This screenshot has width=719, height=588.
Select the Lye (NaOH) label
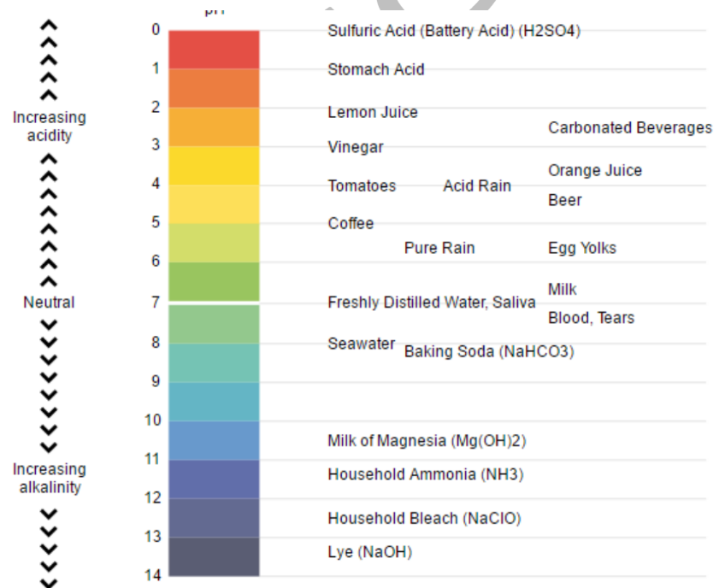(x=369, y=552)
